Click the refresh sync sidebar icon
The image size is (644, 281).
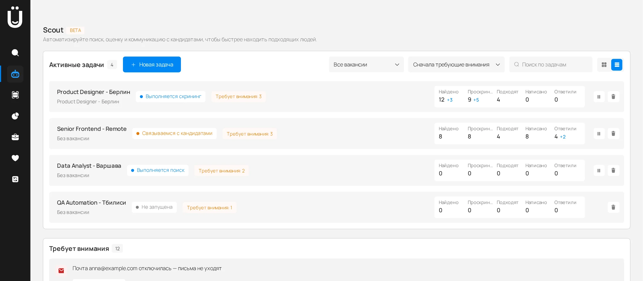pyautogui.click(x=15, y=179)
